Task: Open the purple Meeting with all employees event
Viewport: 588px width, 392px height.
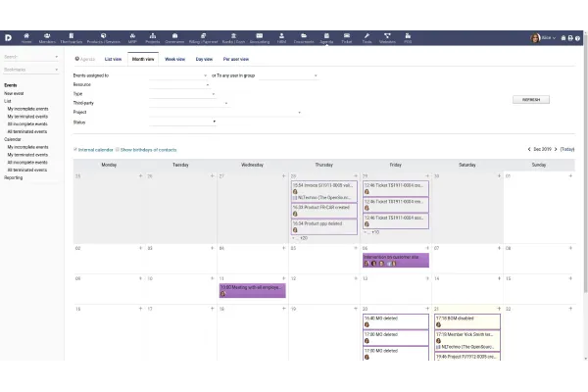Action: pyautogui.click(x=252, y=289)
